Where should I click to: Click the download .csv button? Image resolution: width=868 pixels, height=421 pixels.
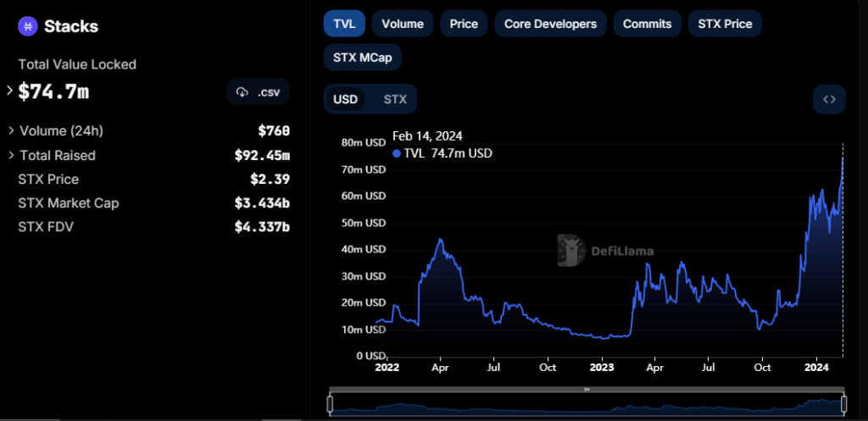point(259,91)
